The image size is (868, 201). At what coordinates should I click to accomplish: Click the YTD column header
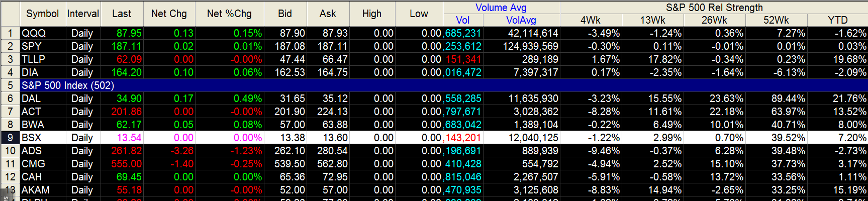click(x=837, y=20)
